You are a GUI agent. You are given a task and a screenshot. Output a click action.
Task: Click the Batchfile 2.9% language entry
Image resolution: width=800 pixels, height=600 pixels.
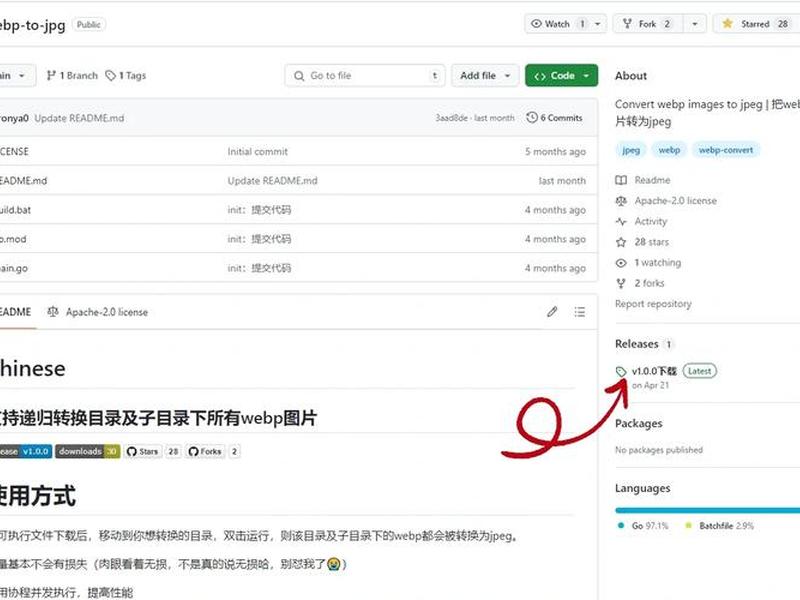click(719, 526)
